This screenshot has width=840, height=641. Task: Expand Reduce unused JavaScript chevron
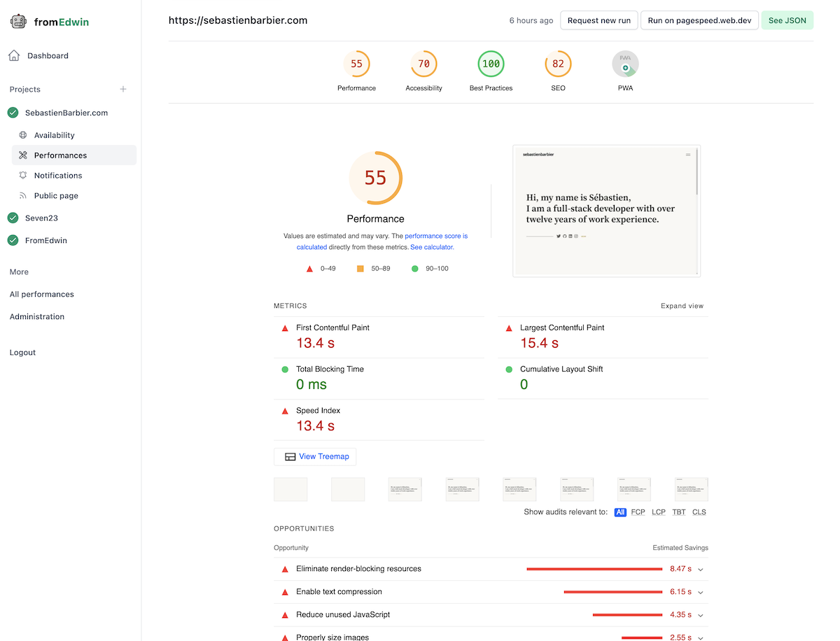click(701, 616)
